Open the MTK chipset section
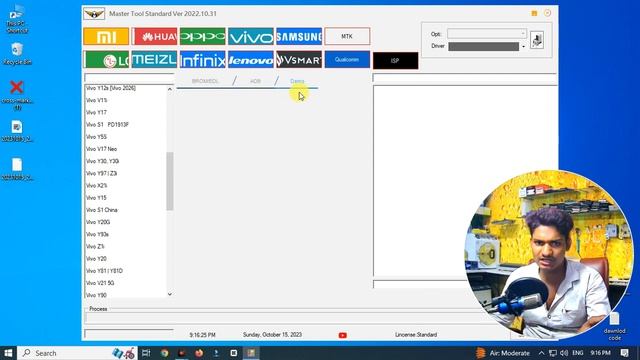This screenshot has width=640, height=360. pos(347,37)
